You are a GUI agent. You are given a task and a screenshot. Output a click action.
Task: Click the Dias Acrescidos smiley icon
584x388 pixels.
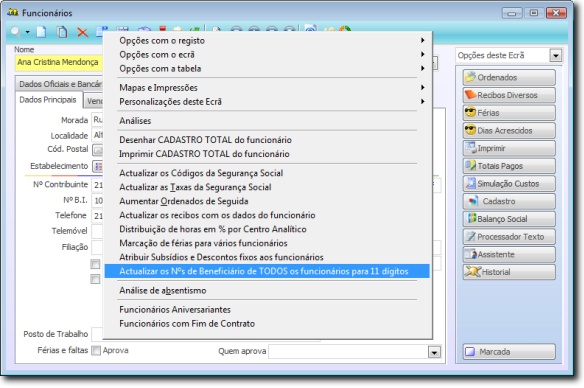471,130
